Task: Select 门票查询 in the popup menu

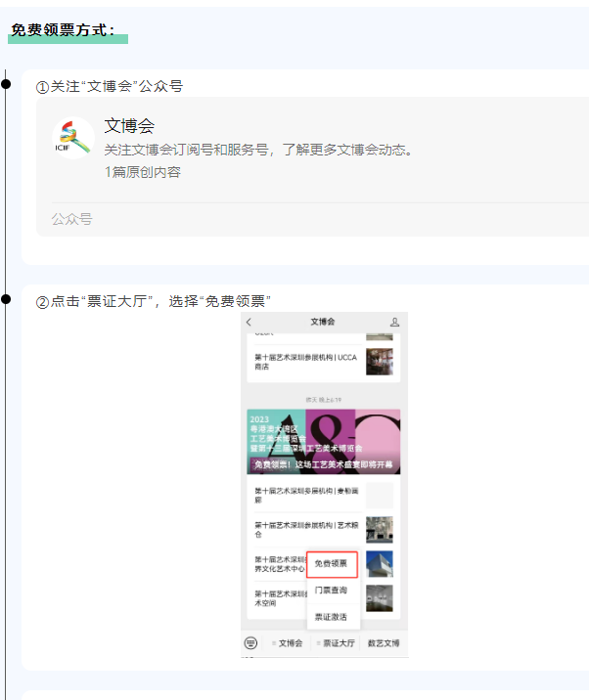Action: (331, 591)
